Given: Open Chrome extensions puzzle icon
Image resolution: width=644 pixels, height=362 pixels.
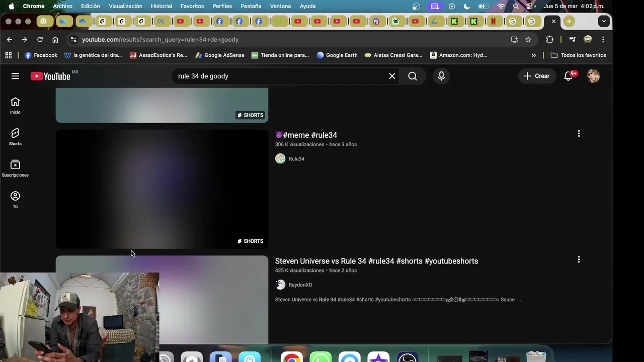Looking at the screenshot, I should pos(549,39).
